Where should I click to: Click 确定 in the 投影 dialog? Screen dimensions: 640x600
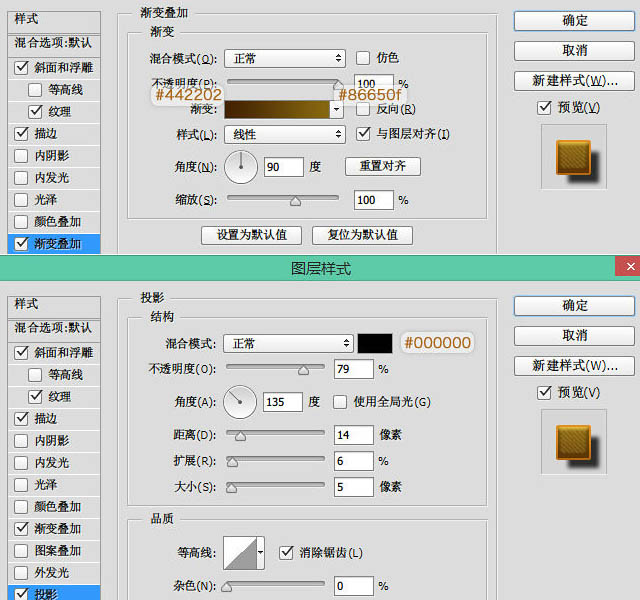[x=574, y=306]
